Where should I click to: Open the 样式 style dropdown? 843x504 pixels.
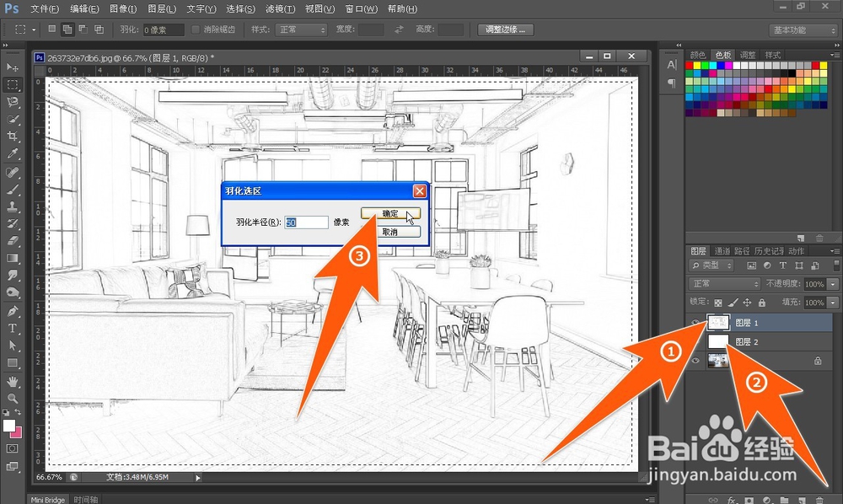301,30
